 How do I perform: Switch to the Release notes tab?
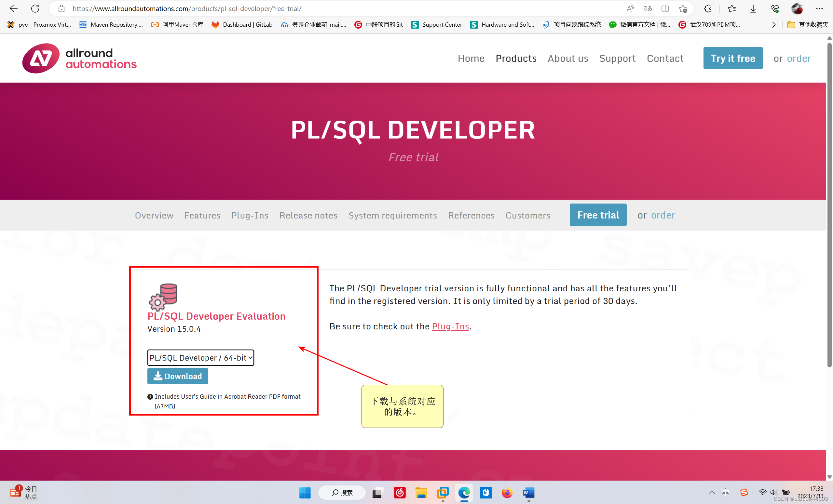(x=308, y=215)
